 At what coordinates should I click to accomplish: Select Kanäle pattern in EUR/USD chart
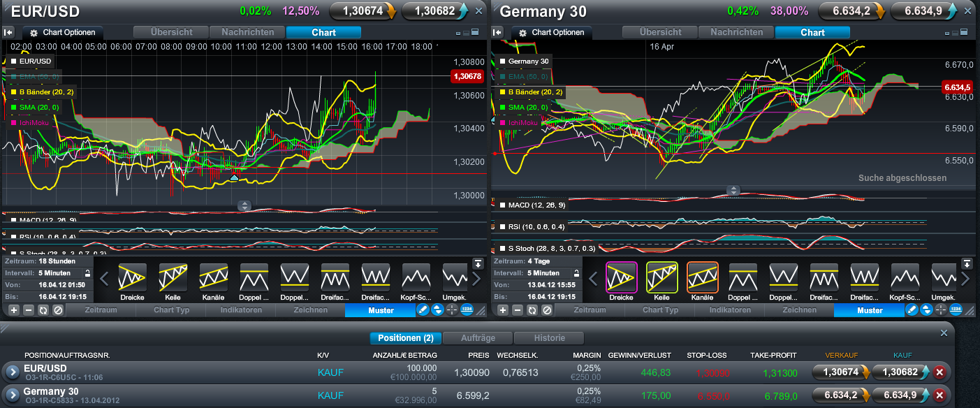click(x=213, y=277)
